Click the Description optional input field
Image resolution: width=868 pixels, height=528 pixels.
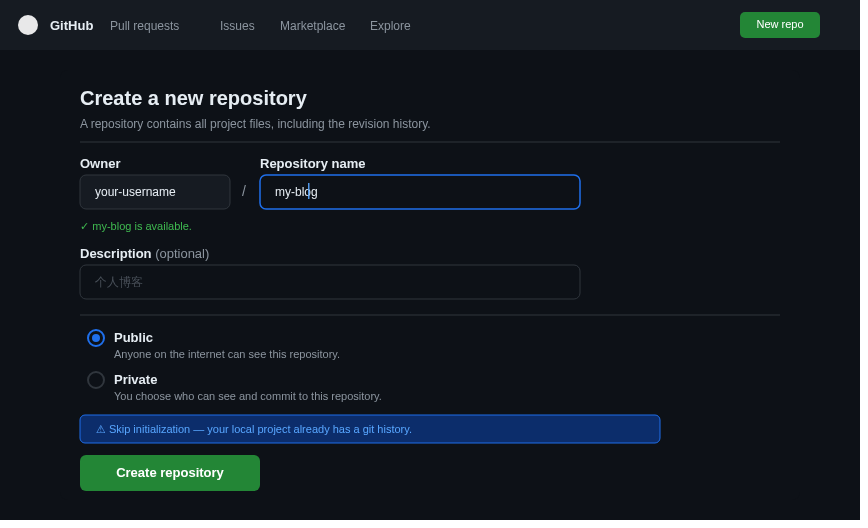pyautogui.click(x=330, y=282)
